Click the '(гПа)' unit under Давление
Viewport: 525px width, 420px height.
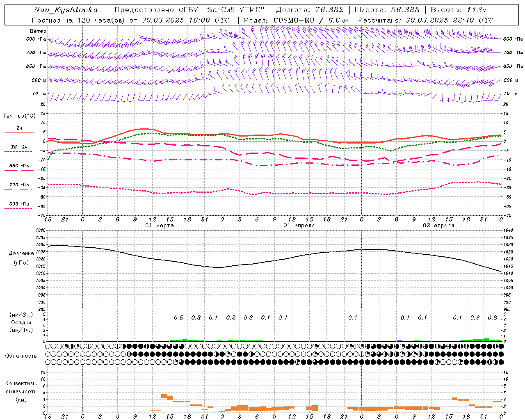click(x=21, y=263)
